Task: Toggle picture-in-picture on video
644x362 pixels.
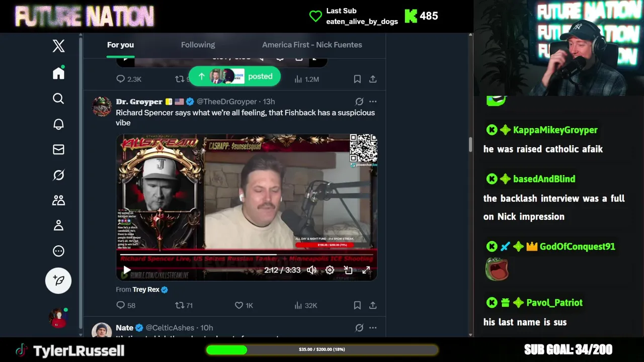Action: (x=348, y=270)
